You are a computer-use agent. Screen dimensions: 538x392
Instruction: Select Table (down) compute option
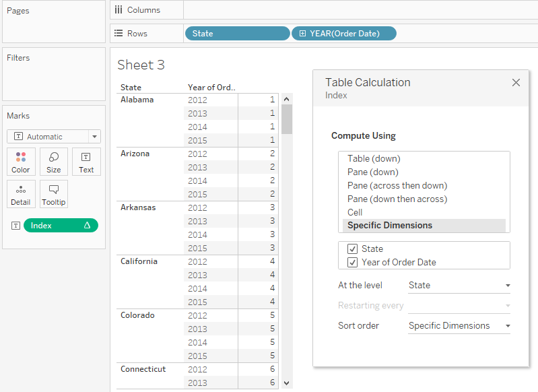[x=374, y=158]
